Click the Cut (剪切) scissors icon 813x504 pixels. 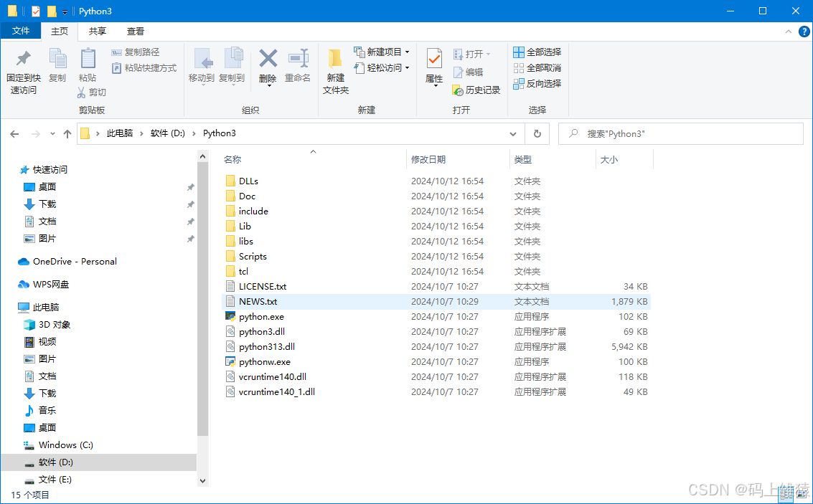81,92
